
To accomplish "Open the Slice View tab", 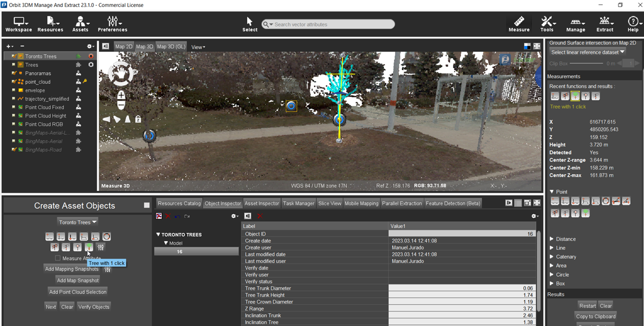I will click(x=329, y=203).
